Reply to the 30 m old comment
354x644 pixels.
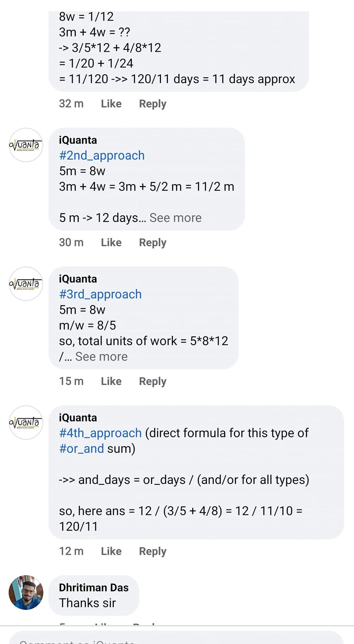pyautogui.click(x=152, y=242)
